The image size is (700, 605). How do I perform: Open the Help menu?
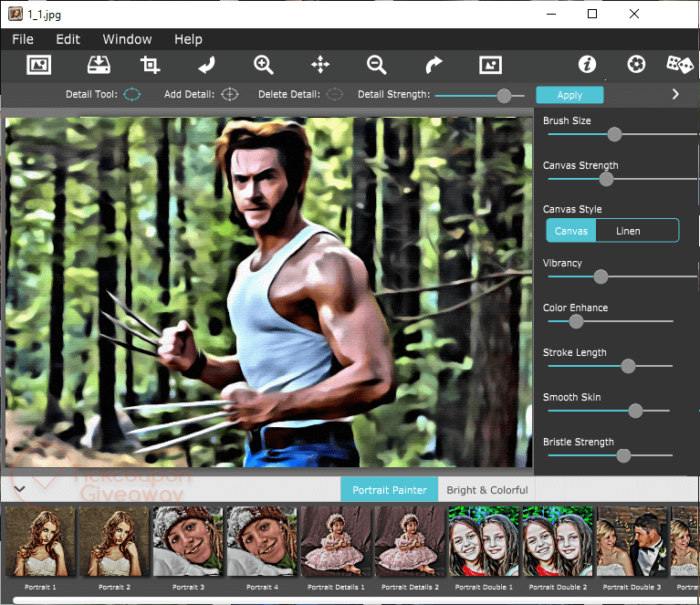click(x=188, y=39)
